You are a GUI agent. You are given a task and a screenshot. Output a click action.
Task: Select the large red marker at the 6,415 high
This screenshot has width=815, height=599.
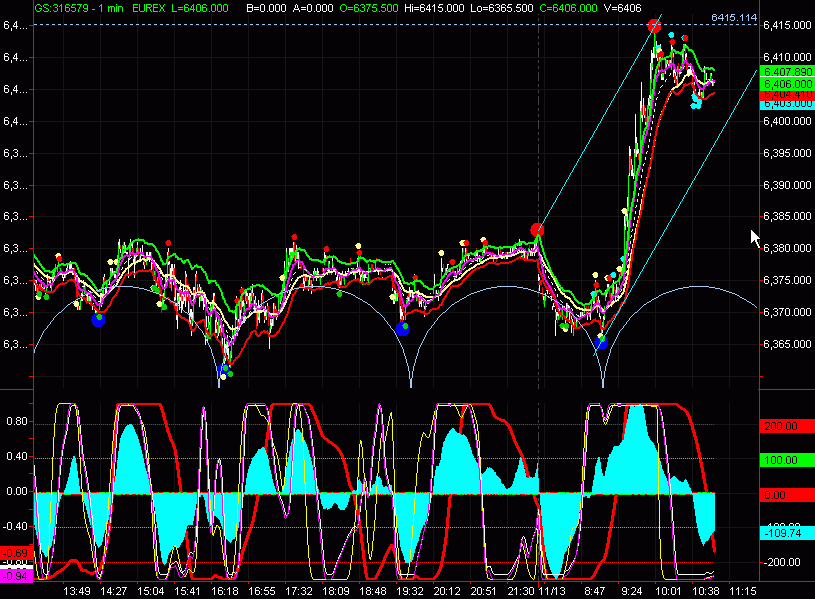click(654, 26)
